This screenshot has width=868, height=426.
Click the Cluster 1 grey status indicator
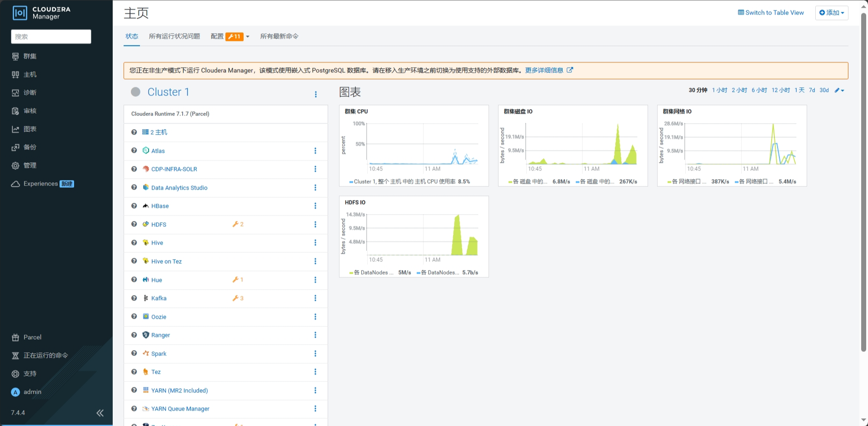pos(135,92)
